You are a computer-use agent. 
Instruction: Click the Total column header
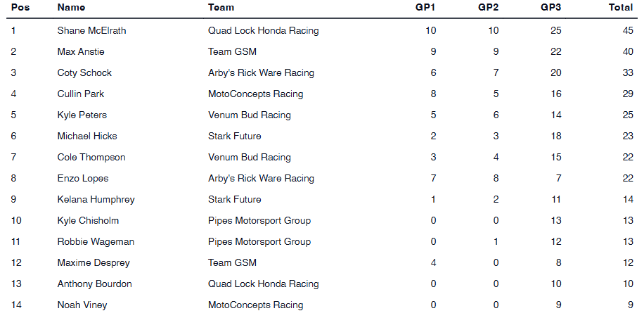tap(620, 8)
